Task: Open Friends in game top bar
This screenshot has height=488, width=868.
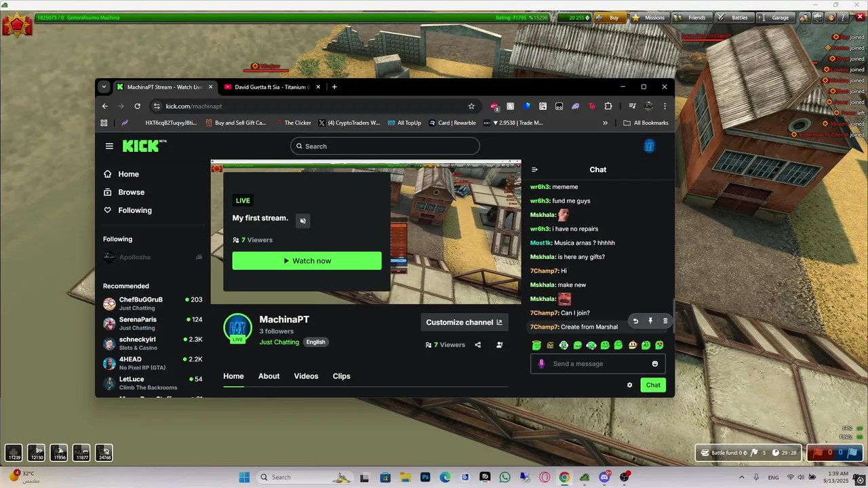Action: pos(692,18)
